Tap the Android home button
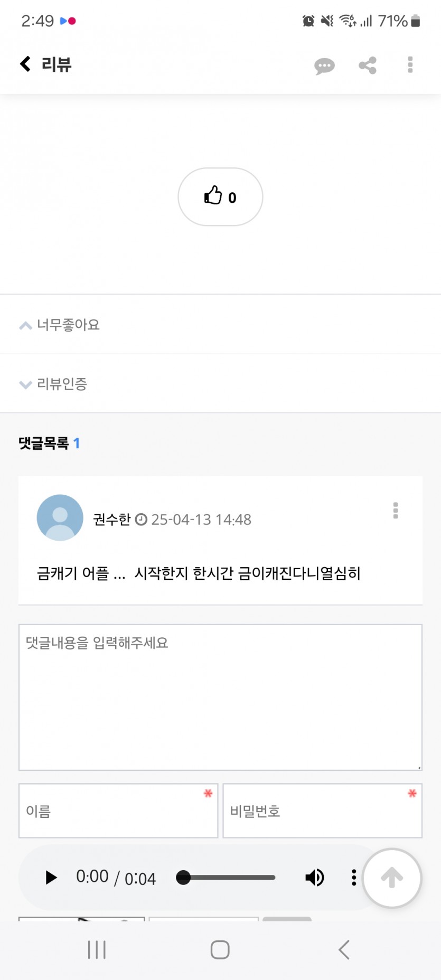 coord(220,949)
